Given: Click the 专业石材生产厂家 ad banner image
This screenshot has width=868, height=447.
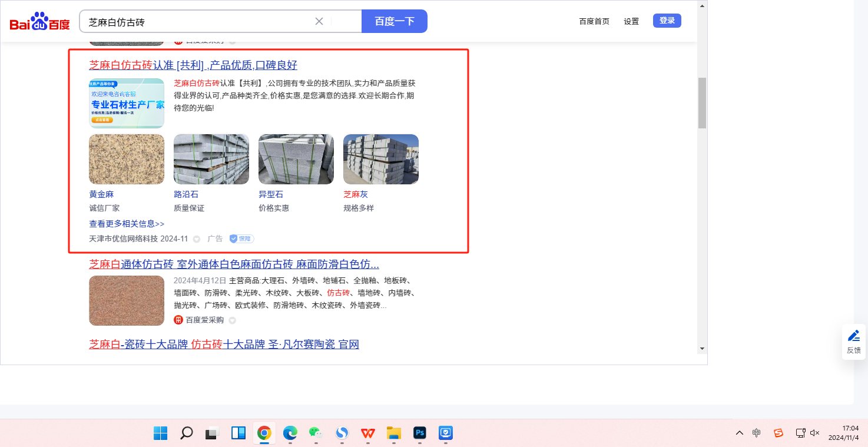Looking at the screenshot, I should [x=127, y=103].
